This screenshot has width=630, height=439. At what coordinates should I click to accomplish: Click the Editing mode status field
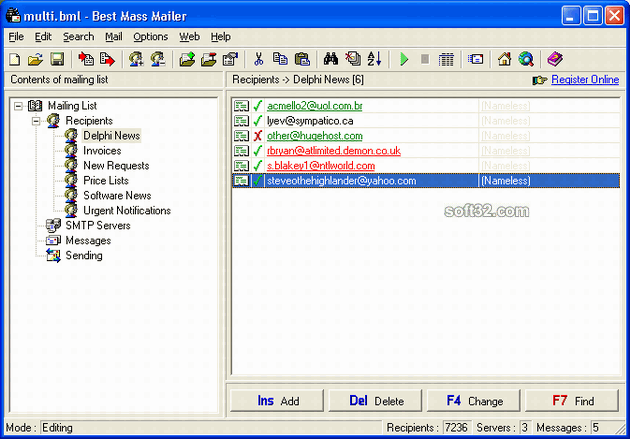[210, 428]
